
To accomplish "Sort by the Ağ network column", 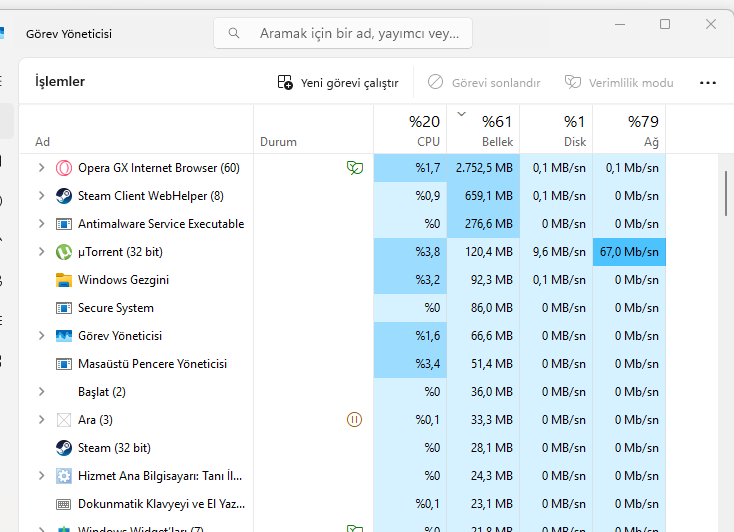I will [x=629, y=131].
